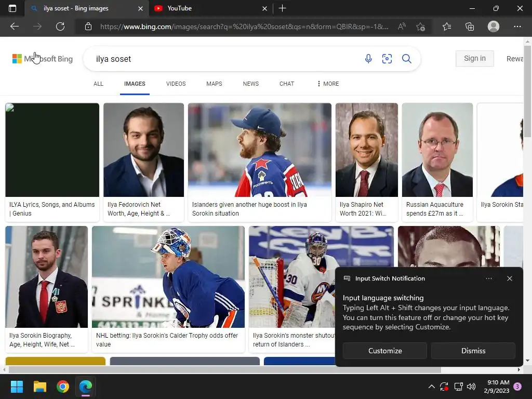Show hidden tray icons chevron

tap(432, 387)
